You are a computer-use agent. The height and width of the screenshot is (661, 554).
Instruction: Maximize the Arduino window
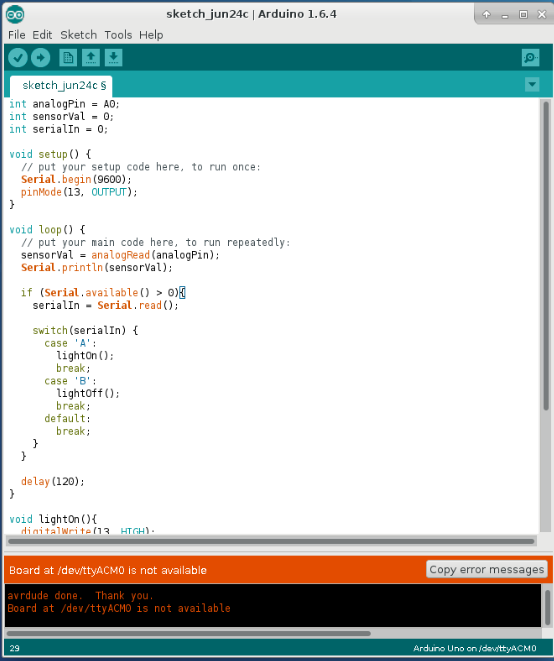coord(523,14)
